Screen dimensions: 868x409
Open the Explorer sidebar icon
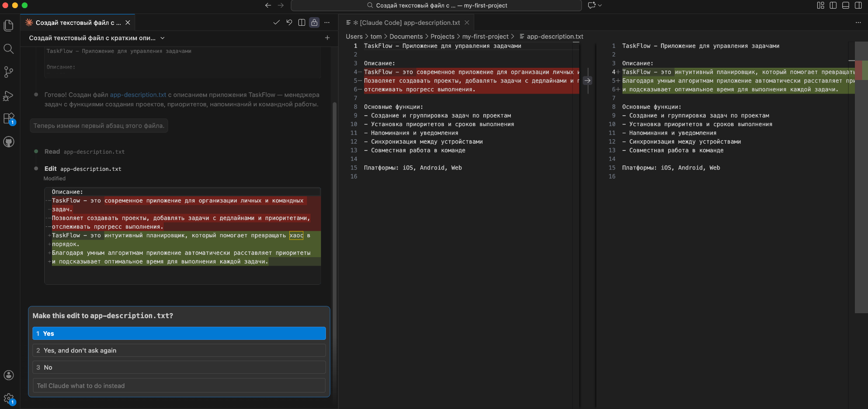pos(9,26)
